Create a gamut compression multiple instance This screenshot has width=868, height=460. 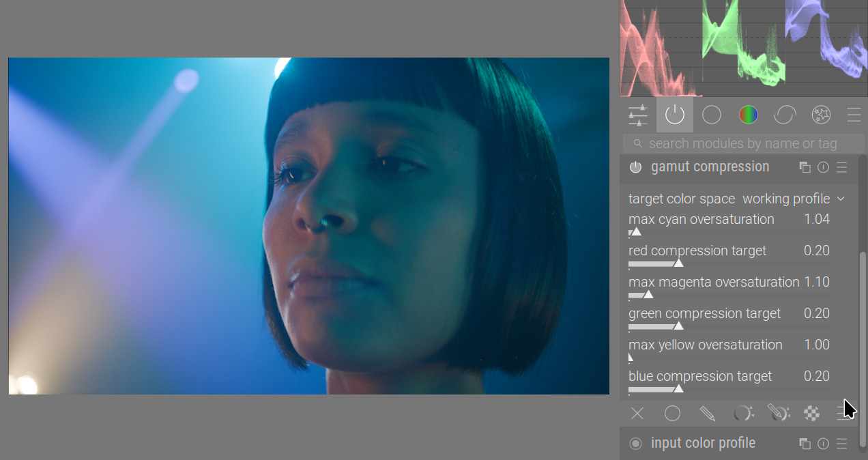coord(805,167)
